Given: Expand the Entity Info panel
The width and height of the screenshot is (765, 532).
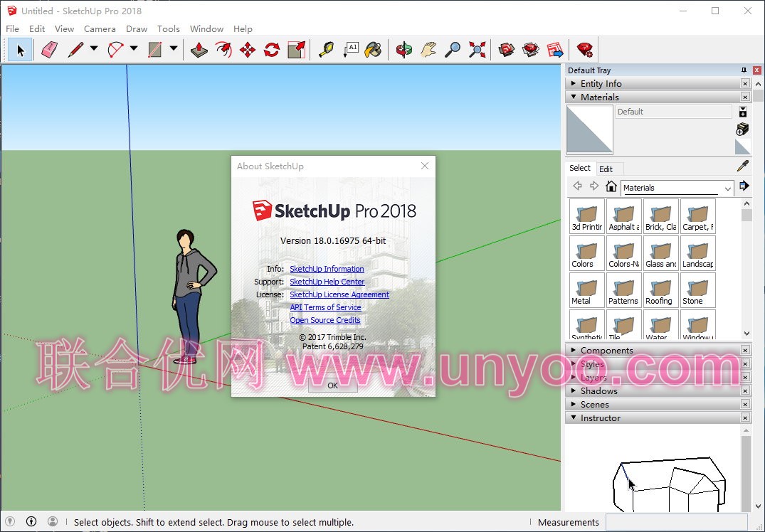Looking at the screenshot, I should [x=574, y=83].
